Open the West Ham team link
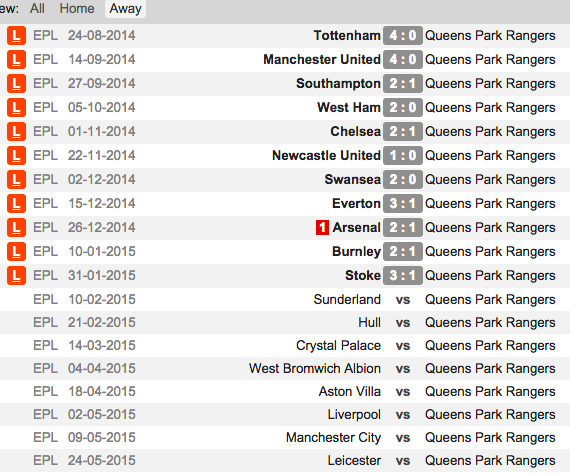 [349, 108]
